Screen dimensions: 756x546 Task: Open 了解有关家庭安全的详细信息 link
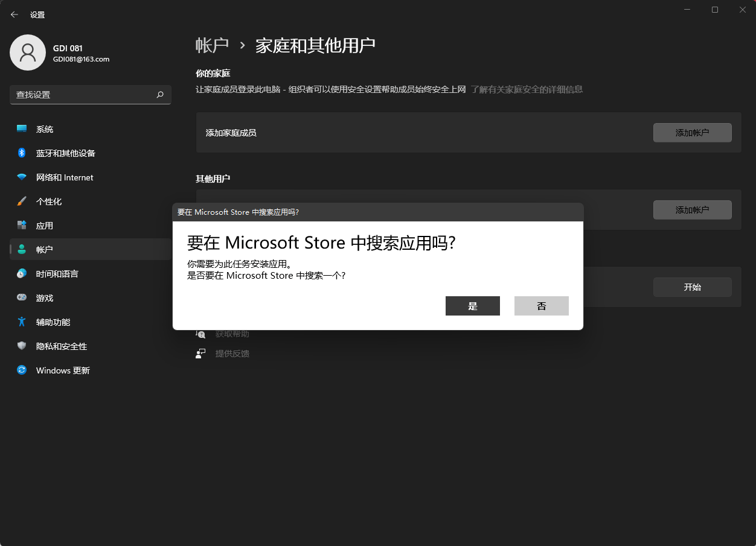click(527, 89)
